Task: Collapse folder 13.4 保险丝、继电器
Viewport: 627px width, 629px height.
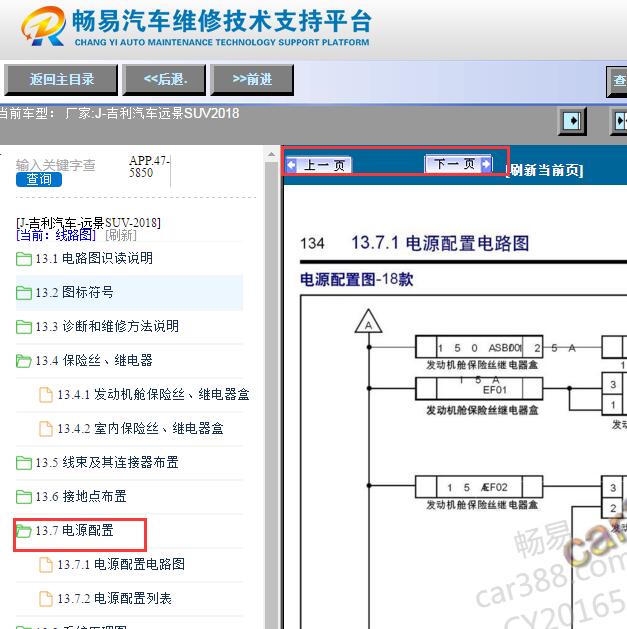Action: (94, 361)
